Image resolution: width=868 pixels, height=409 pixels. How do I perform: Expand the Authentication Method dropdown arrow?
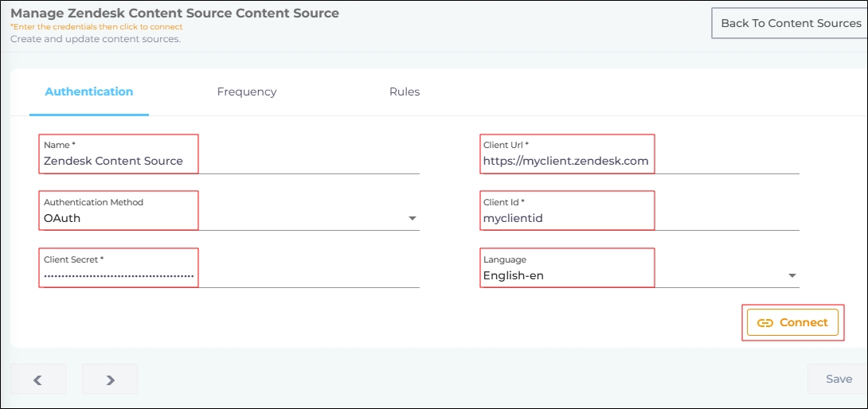[412, 219]
